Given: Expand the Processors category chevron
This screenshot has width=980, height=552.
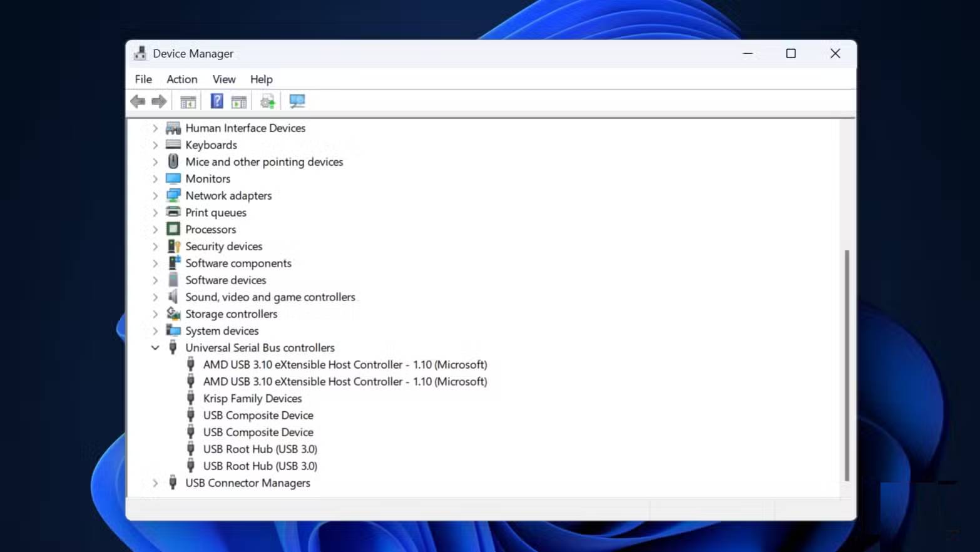Looking at the screenshot, I should point(155,230).
